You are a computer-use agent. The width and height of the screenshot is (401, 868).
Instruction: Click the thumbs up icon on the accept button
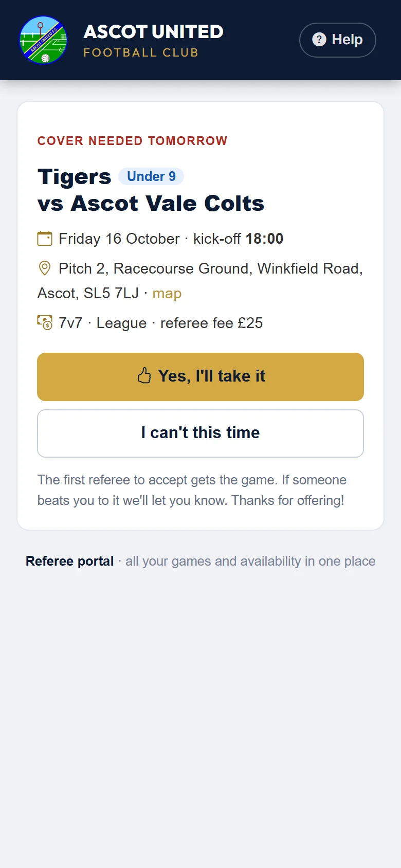coord(144,376)
